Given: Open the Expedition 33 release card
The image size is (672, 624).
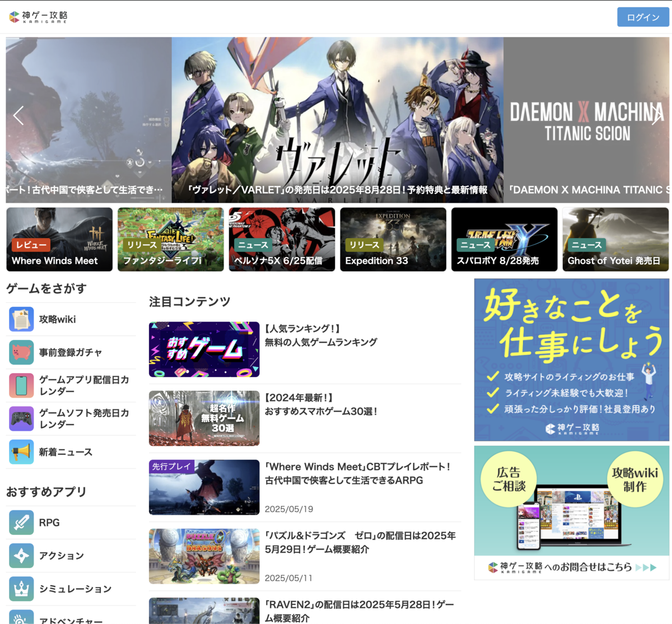Looking at the screenshot, I should click(393, 239).
